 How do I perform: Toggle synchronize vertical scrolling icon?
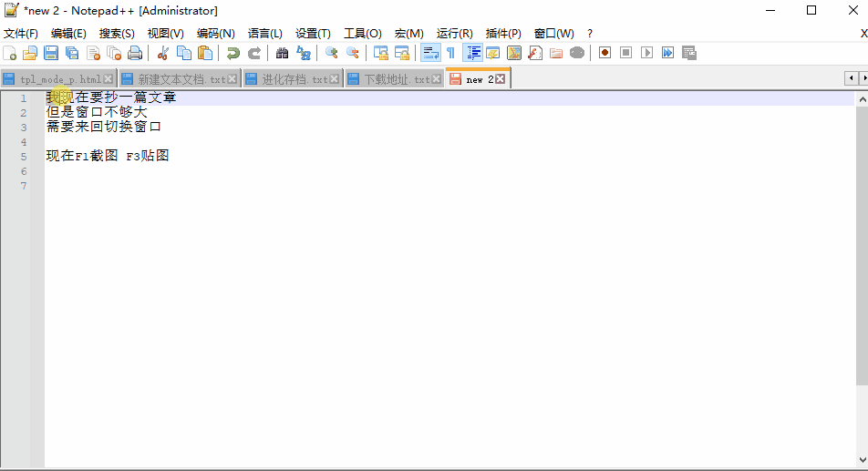click(x=381, y=53)
